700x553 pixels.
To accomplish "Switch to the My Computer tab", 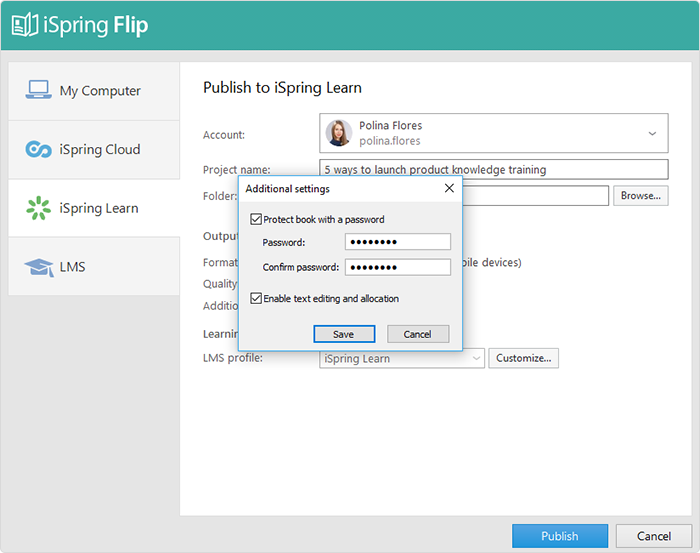I will point(94,91).
